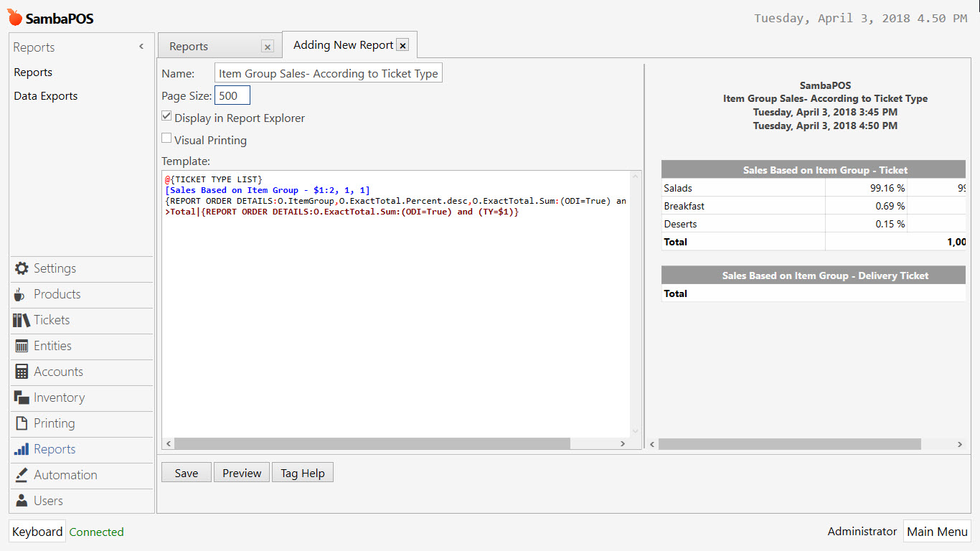
Task: Uncheck Display in Report Explorer
Action: tap(166, 116)
